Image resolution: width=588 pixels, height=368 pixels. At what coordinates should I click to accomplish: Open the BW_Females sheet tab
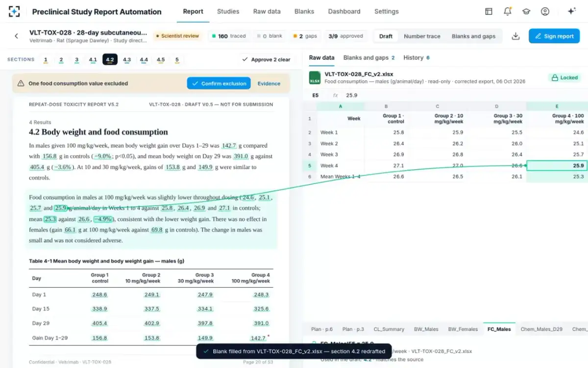[463, 329]
